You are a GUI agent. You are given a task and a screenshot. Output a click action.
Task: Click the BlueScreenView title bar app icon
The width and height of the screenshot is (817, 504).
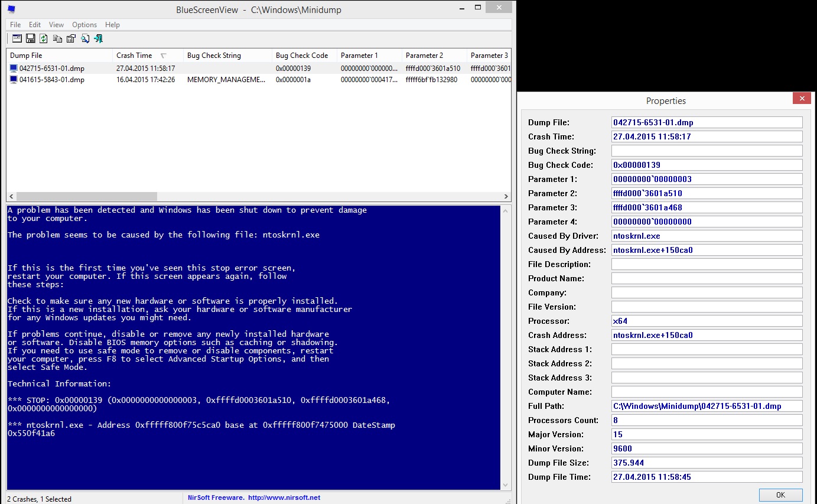(11, 9)
